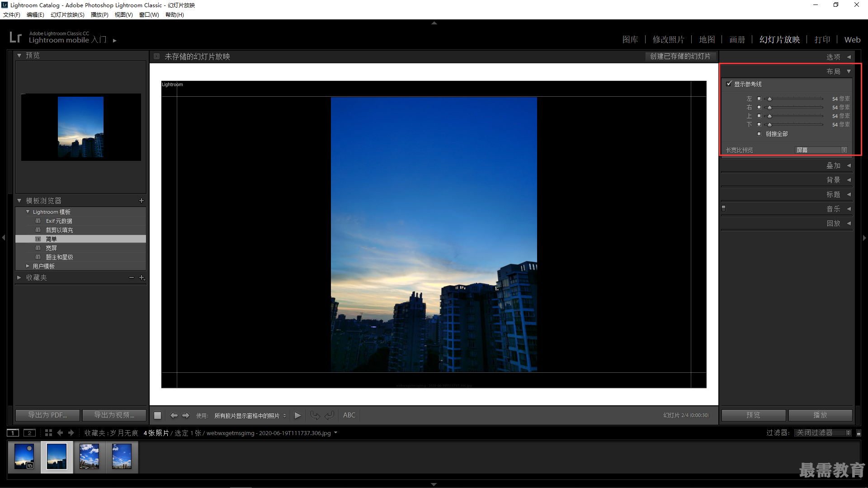Image resolution: width=868 pixels, height=488 pixels.
Task: Click Export Video button
Action: (114, 415)
